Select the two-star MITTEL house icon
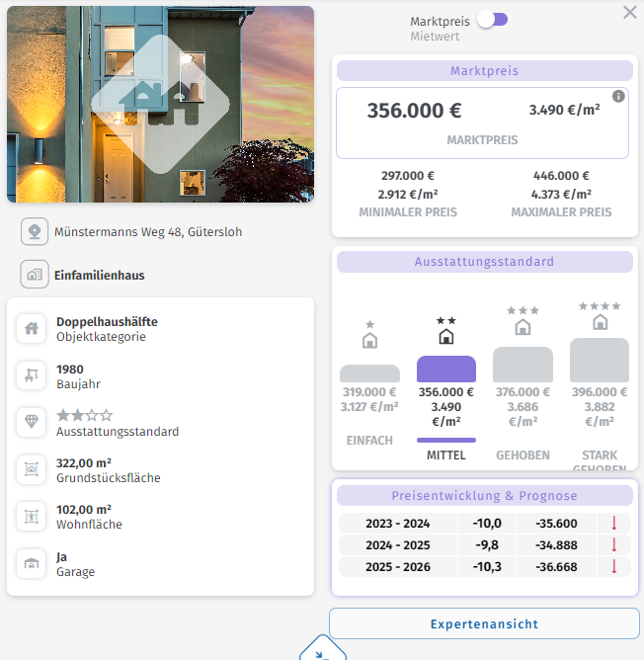This screenshot has width=644, height=660. pos(446,336)
